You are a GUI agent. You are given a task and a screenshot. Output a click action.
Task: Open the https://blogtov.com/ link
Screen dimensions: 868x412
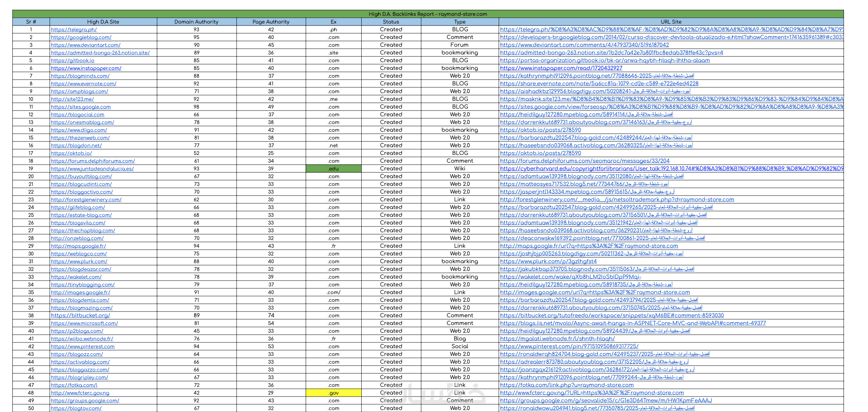pos(76,408)
